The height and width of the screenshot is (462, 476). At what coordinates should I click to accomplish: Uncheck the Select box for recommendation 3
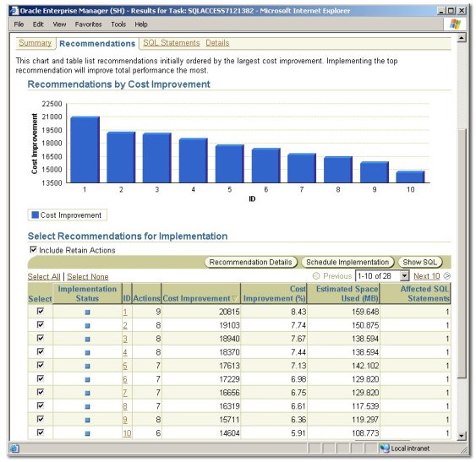40,338
